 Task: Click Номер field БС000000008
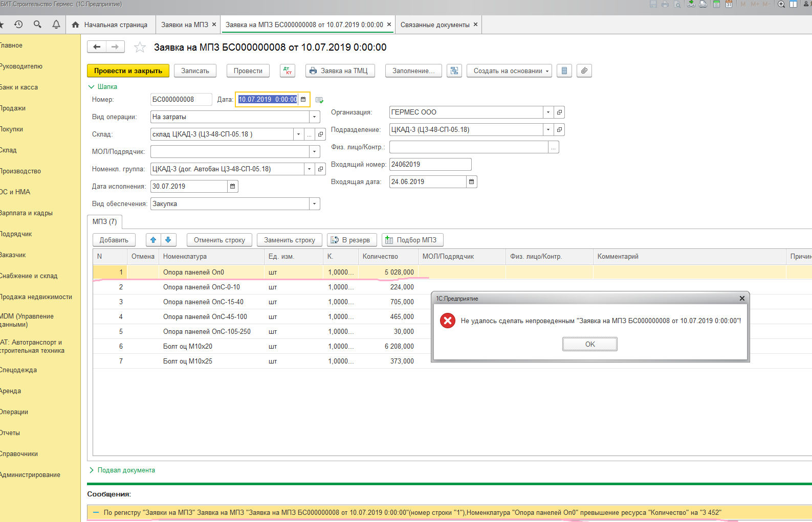pos(181,99)
